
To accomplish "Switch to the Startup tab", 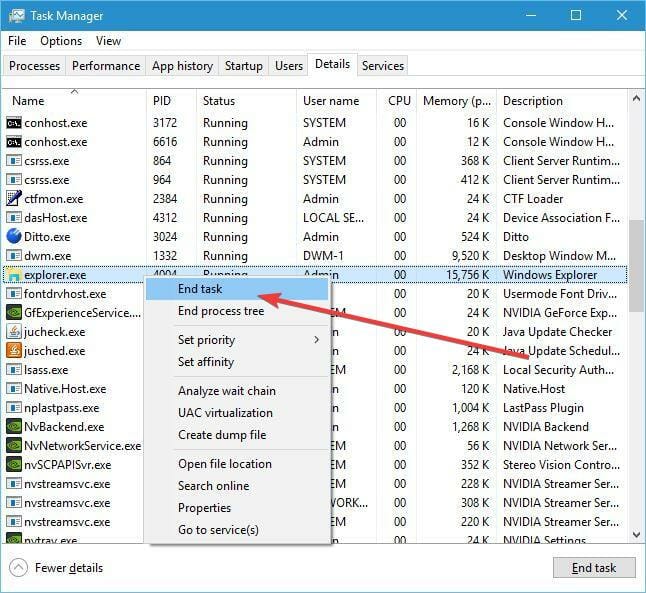I will click(x=243, y=66).
